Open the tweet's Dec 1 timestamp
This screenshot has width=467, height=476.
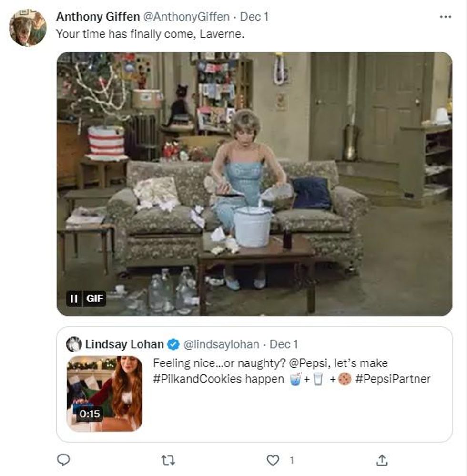click(x=254, y=17)
